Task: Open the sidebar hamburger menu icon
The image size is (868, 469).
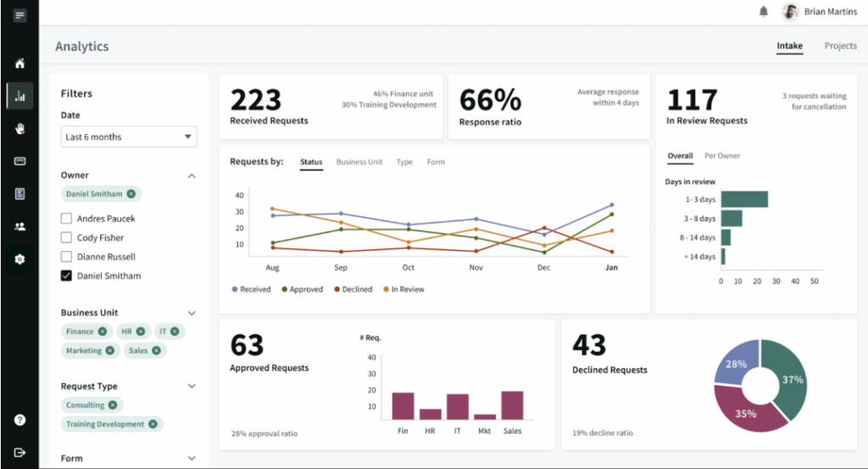Action: 19,15
